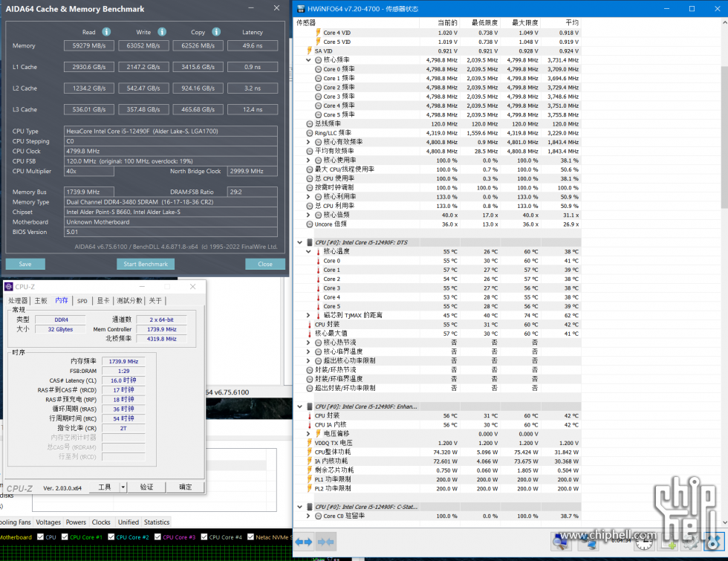Image resolution: width=728 pixels, height=561 pixels.
Task: Click the HWiNFO64 title bar app icon
Action: (301, 9)
